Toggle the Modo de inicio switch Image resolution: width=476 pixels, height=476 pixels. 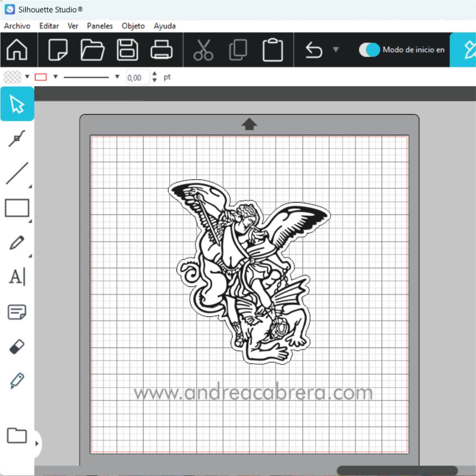369,49
